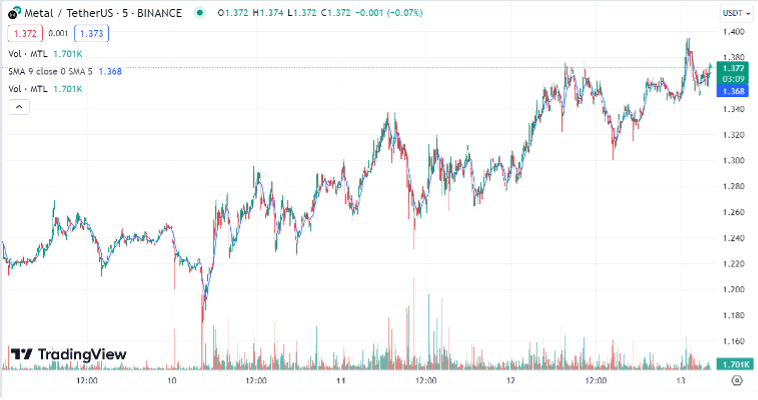This screenshot has width=758, height=400.
Task: Collapse the indicator legend with chevron
Action: (18, 107)
